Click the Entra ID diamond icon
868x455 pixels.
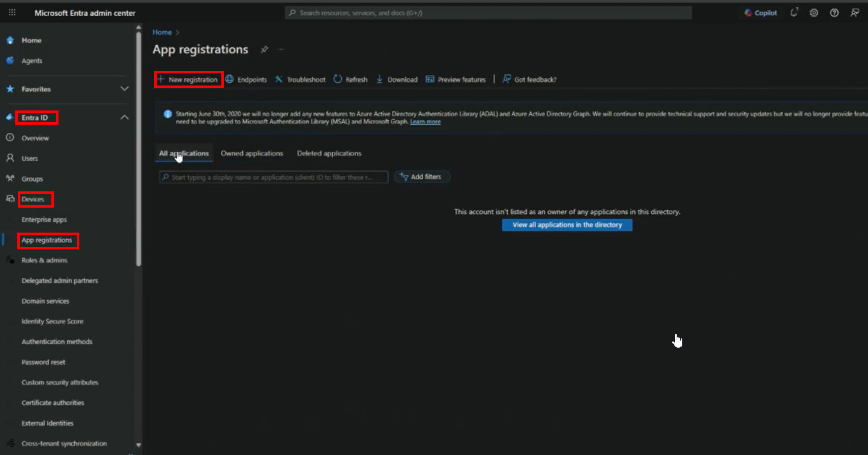[x=9, y=118]
